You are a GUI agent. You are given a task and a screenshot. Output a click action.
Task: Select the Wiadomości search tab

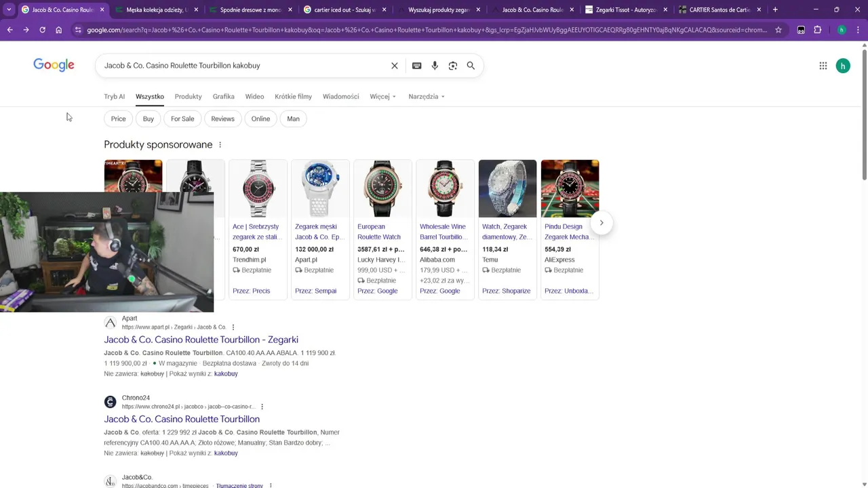click(340, 96)
